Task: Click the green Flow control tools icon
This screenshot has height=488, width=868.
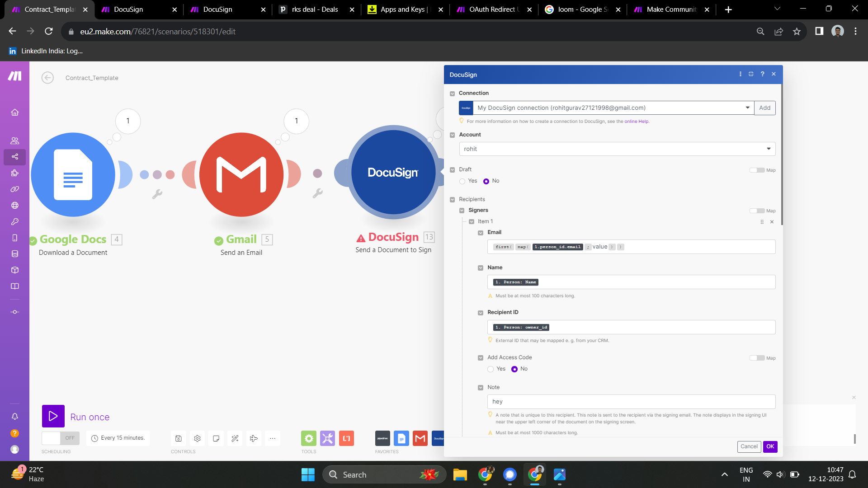Action: [x=309, y=438]
